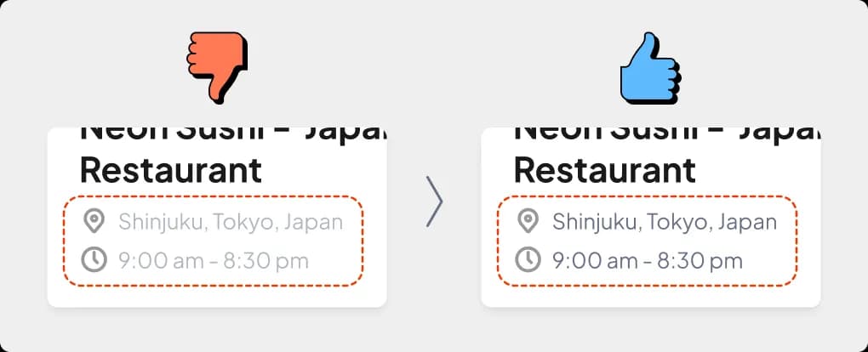
Task: Click the gray background between the thumb icons
Action: 434,67
